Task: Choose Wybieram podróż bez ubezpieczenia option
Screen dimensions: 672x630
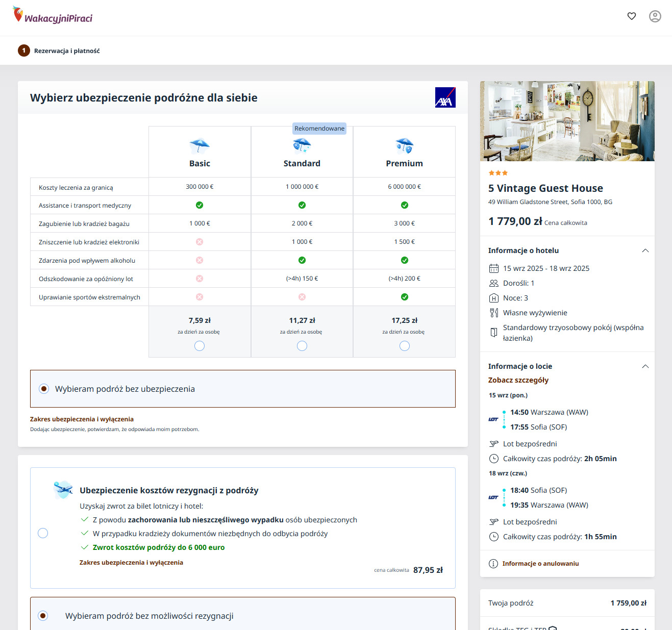Action: click(x=44, y=389)
